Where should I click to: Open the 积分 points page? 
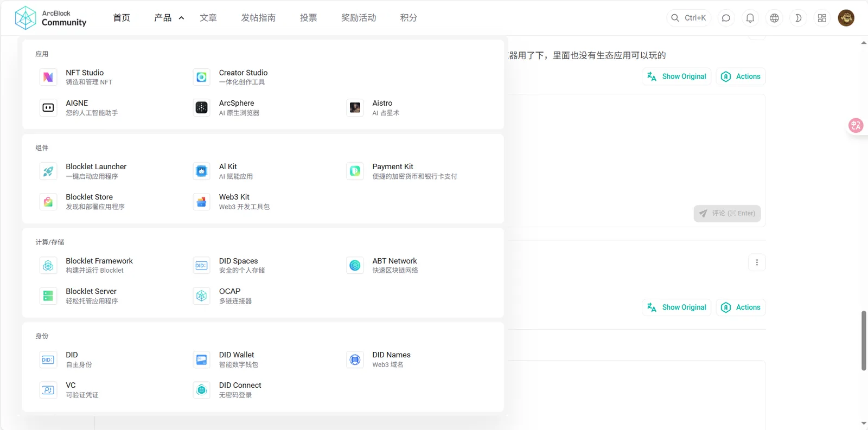[409, 18]
